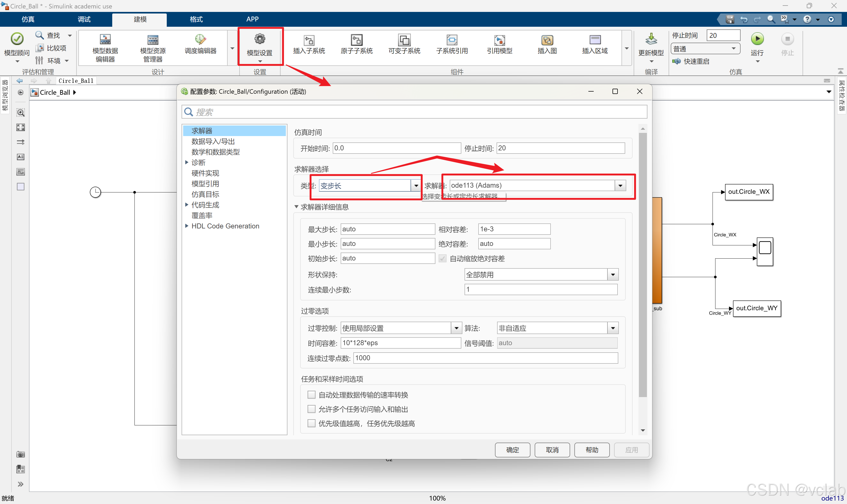Click the 模型顾问 checkmark icon

click(17, 39)
